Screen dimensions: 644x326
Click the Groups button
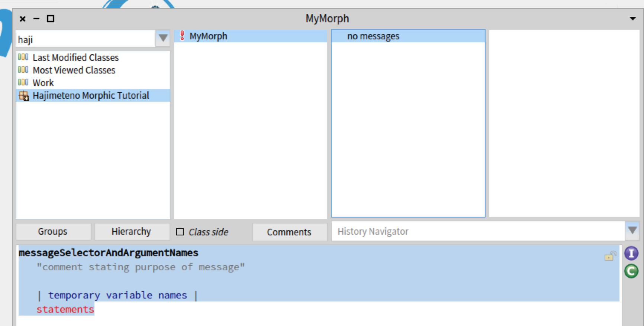click(53, 232)
